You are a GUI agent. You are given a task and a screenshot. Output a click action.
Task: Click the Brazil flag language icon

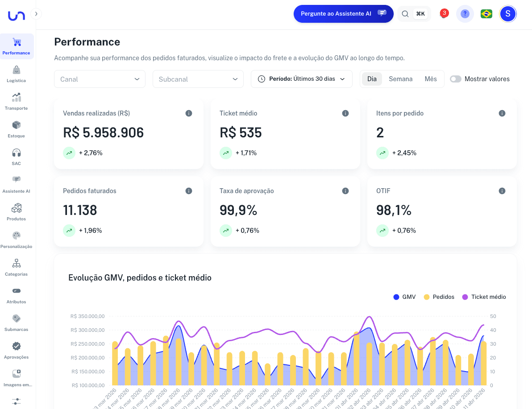tap(486, 14)
